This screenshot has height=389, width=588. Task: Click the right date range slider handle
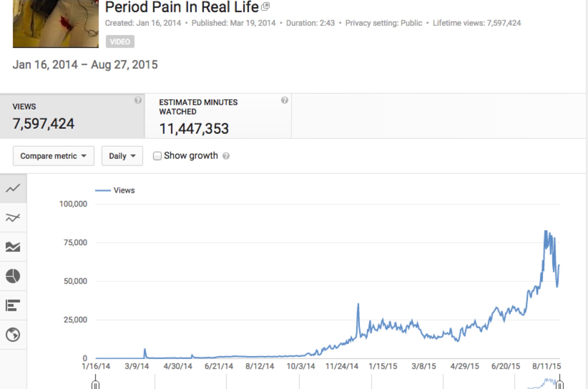(560, 384)
